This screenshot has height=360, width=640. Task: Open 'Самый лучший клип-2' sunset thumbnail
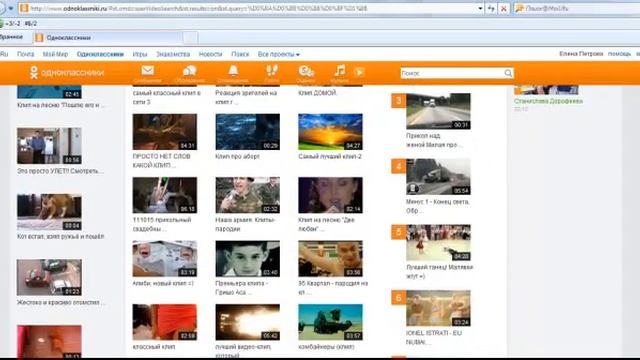(330, 132)
